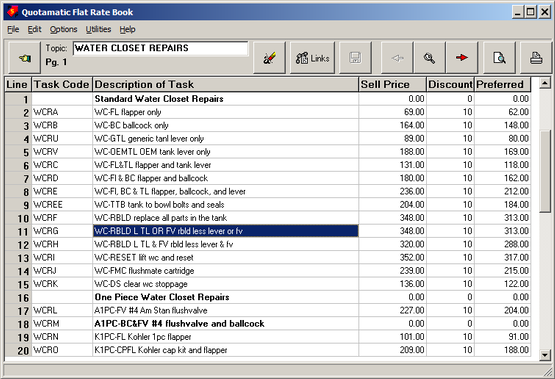Click task code WCRA
Viewport: 555px width, 379px height.
tap(62, 113)
